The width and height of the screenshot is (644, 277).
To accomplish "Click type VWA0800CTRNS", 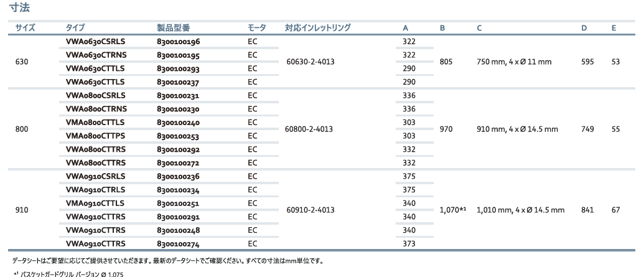I will (96, 109).
